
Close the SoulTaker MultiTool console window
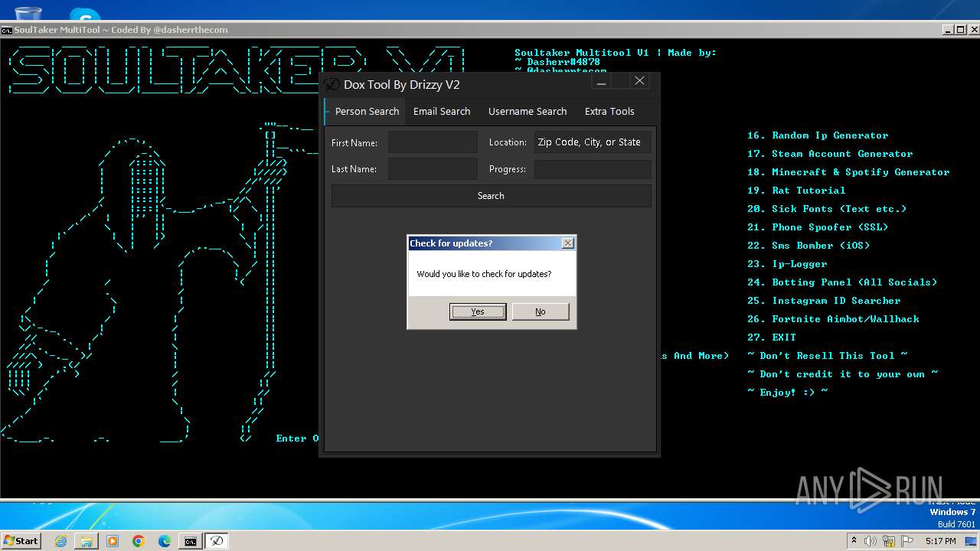tap(973, 30)
